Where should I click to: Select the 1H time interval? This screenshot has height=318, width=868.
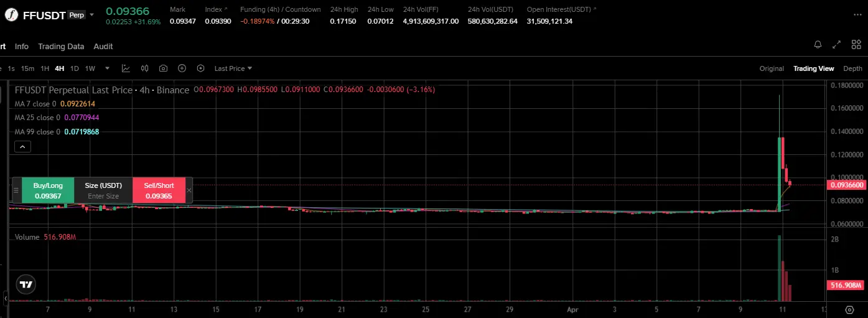[45, 68]
